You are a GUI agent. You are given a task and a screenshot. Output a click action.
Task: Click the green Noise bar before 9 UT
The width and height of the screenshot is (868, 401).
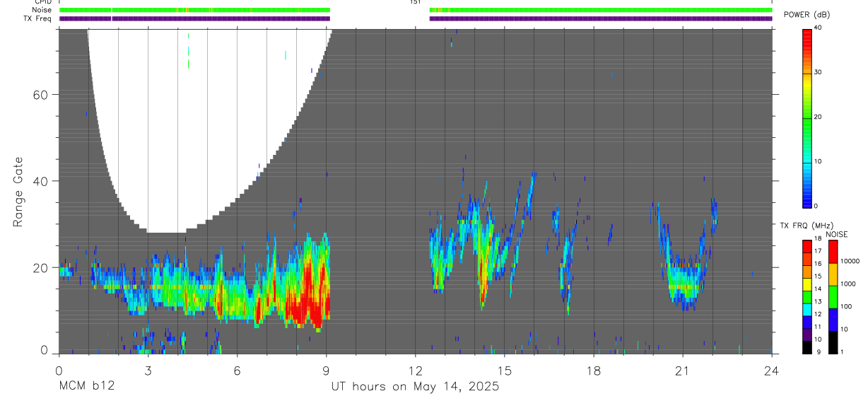(194, 10)
